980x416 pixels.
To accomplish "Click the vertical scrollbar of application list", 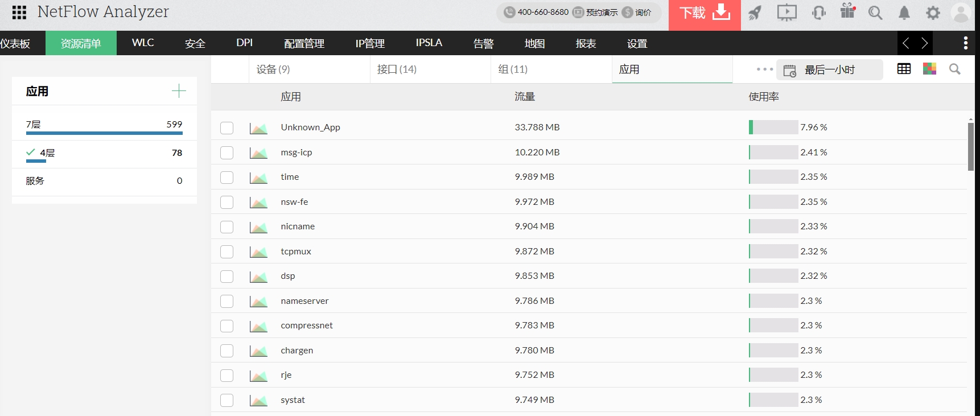I will click(x=971, y=146).
